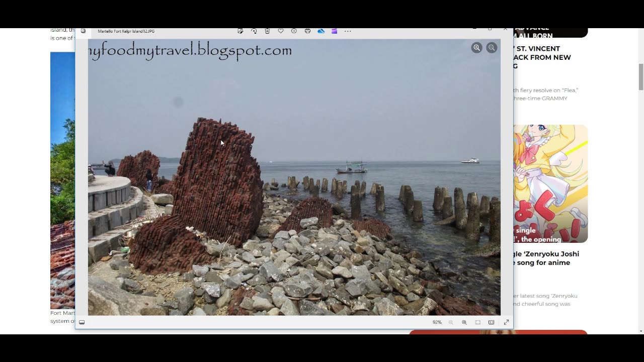This screenshot has height=362, width=644.
Task: Show file info with the info icon
Action: tap(294, 31)
